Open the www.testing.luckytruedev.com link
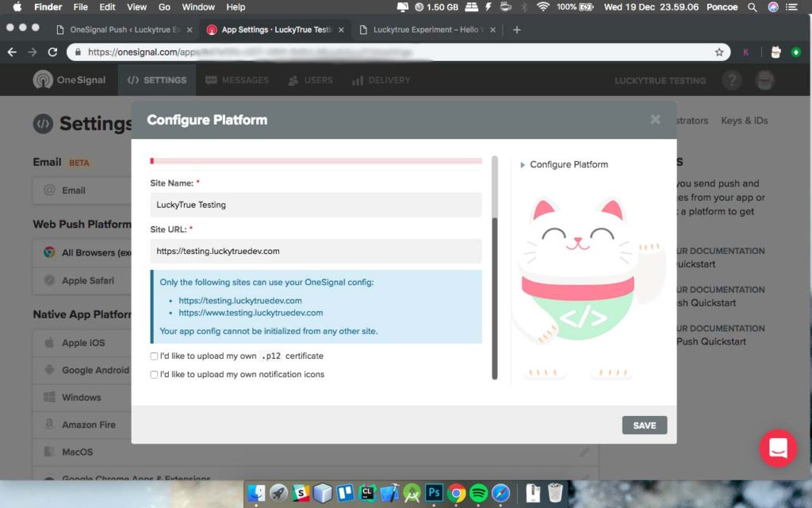This screenshot has height=508, width=812. click(251, 313)
